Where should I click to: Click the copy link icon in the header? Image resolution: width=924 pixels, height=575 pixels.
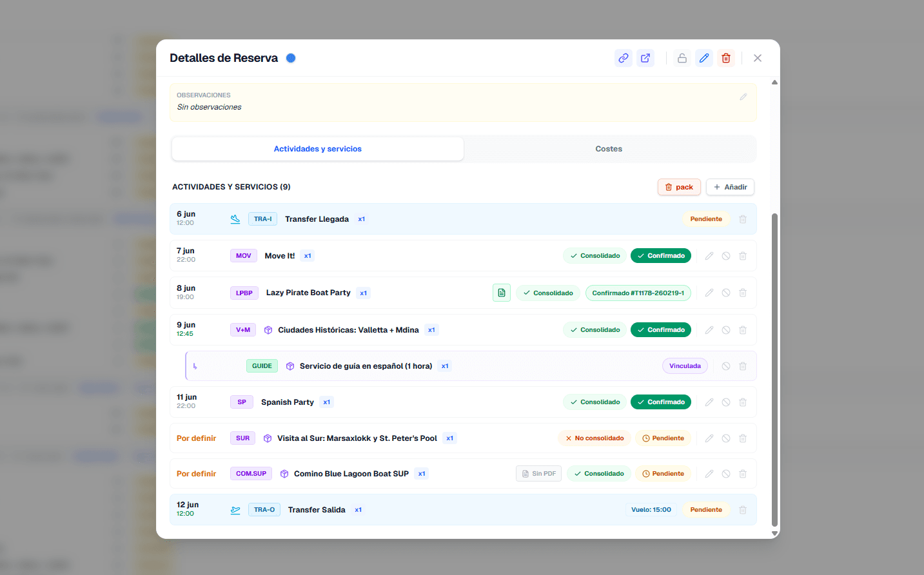click(x=623, y=58)
